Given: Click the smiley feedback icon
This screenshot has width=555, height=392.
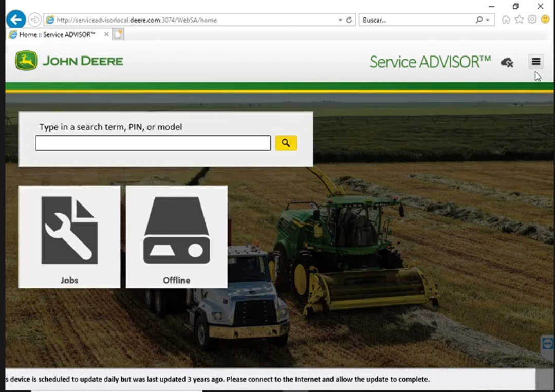Looking at the screenshot, I should (x=545, y=20).
